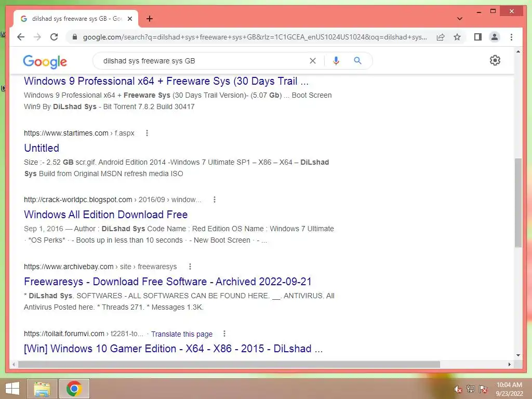Image resolution: width=532 pixels, height=399 pixels.
Task: Clear the search box text
Action: click(312, 61)
